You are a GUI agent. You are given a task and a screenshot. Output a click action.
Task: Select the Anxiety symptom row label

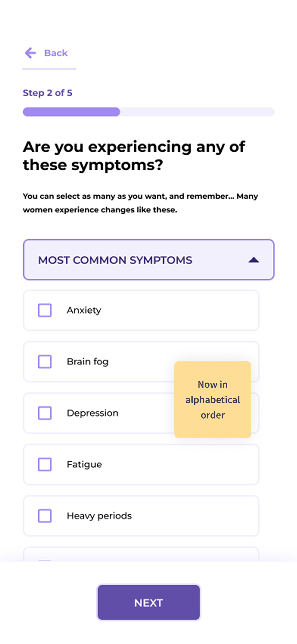coord(84,310)
